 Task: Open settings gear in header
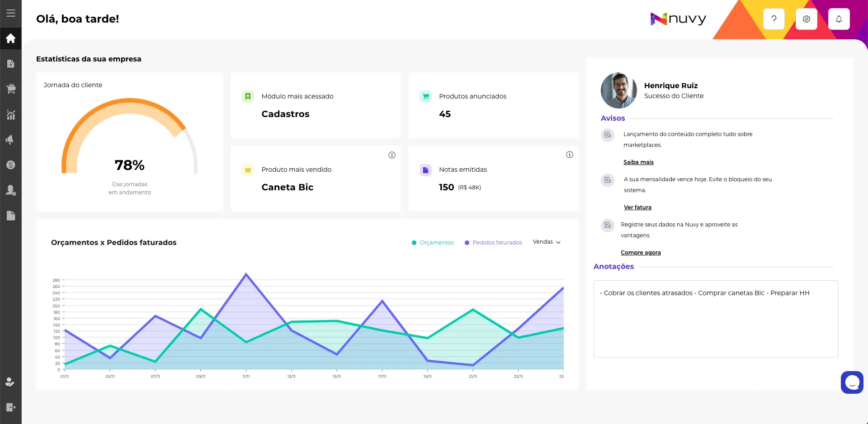806,19
